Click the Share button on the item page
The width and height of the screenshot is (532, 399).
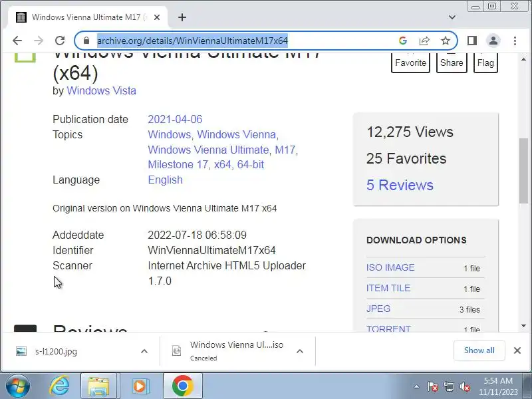[452, 63]
